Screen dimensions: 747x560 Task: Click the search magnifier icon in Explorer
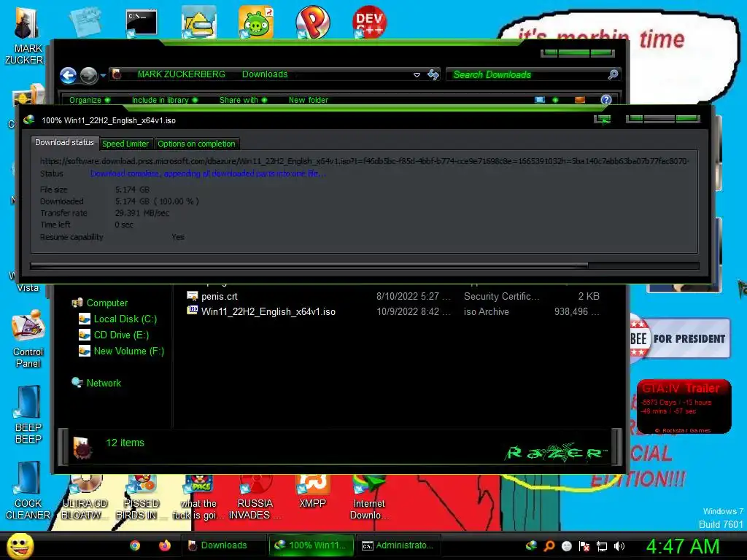(613, 74)
